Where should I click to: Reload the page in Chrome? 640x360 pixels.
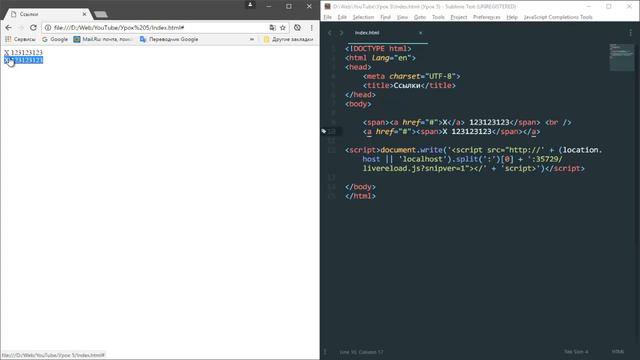tap(33, 27)
